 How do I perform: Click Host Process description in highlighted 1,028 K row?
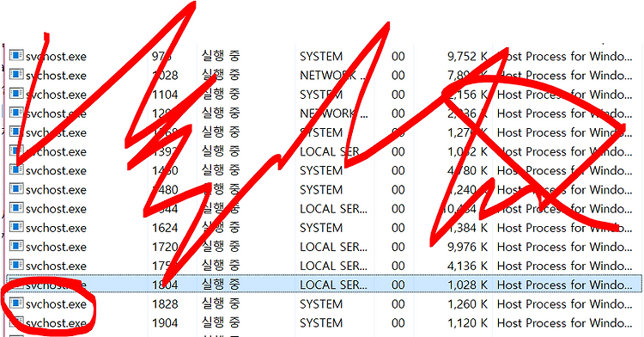pyautogui.click(x=564, y=285)
